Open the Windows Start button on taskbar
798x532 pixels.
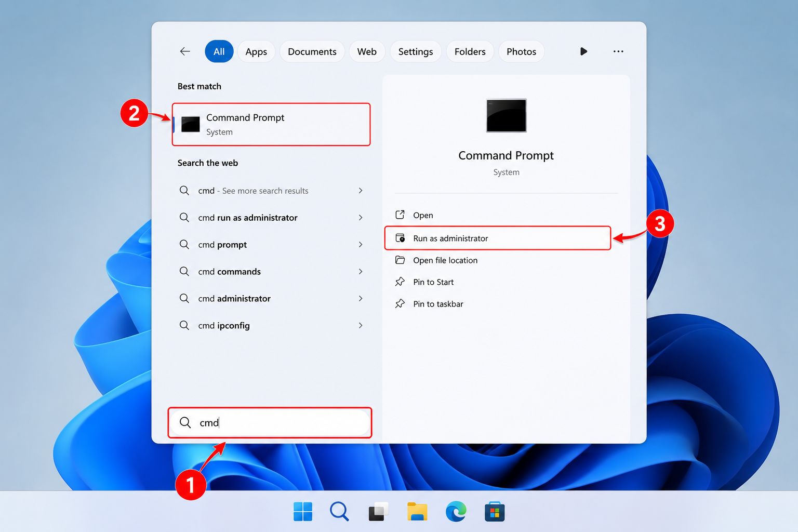(303, 512)
